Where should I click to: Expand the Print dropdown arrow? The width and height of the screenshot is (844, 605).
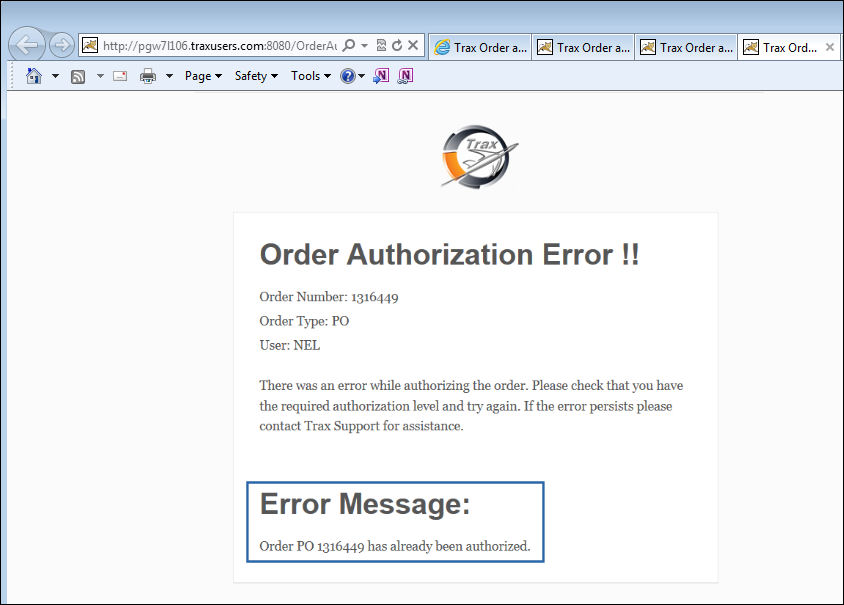tap(169, 76)
